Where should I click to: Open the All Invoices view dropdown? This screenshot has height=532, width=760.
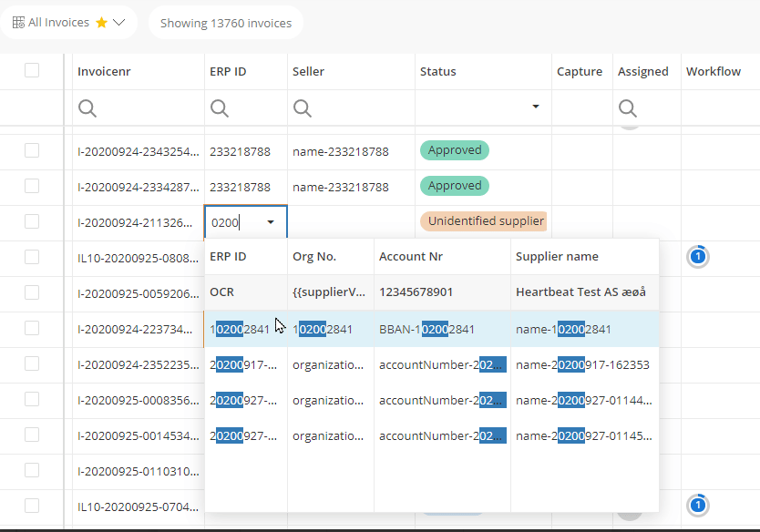tap(118, 23)
